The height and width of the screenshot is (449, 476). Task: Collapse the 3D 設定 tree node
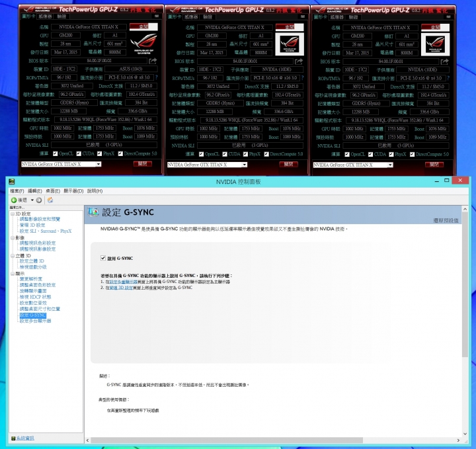13,214
